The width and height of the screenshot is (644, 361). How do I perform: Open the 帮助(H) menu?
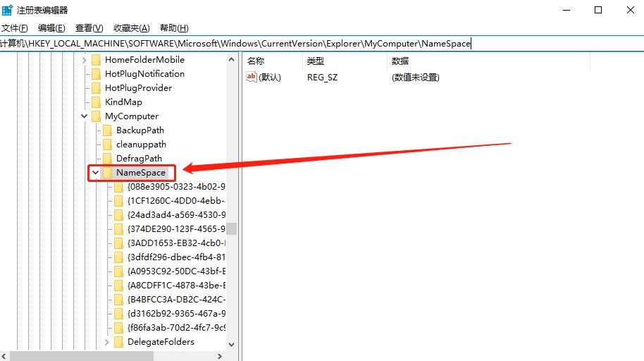[174, 28]
